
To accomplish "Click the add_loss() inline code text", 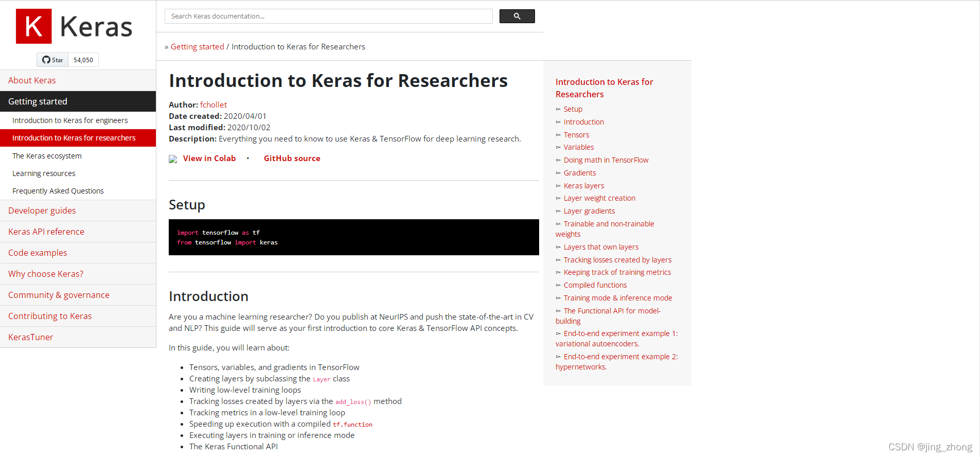I will pyautogui.click(x=353, y=402).
